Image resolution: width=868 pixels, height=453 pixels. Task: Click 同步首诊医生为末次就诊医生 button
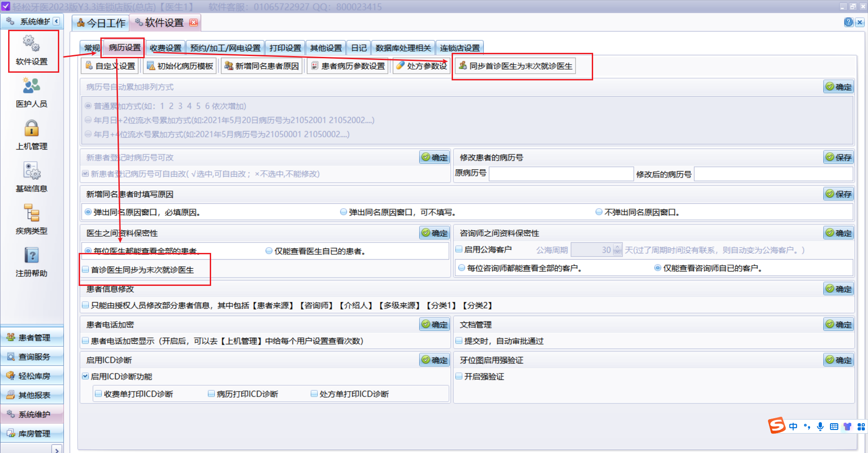tap(515, 66)
